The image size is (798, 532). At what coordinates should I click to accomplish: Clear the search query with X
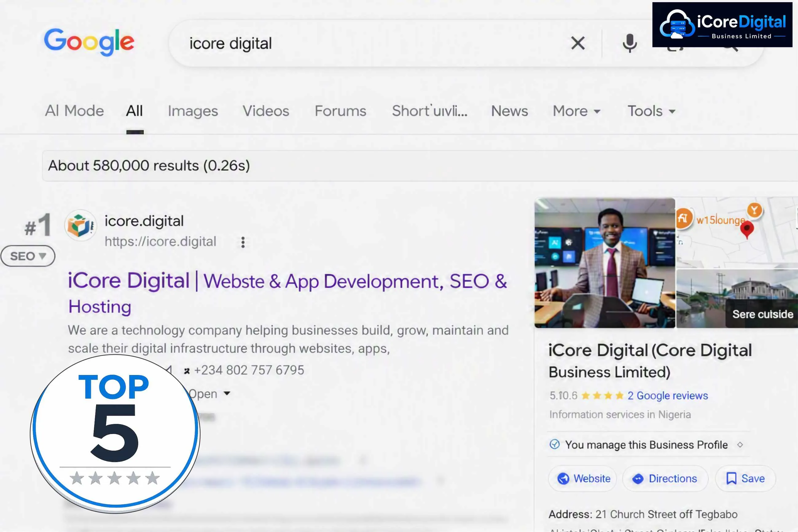(578, 43)
